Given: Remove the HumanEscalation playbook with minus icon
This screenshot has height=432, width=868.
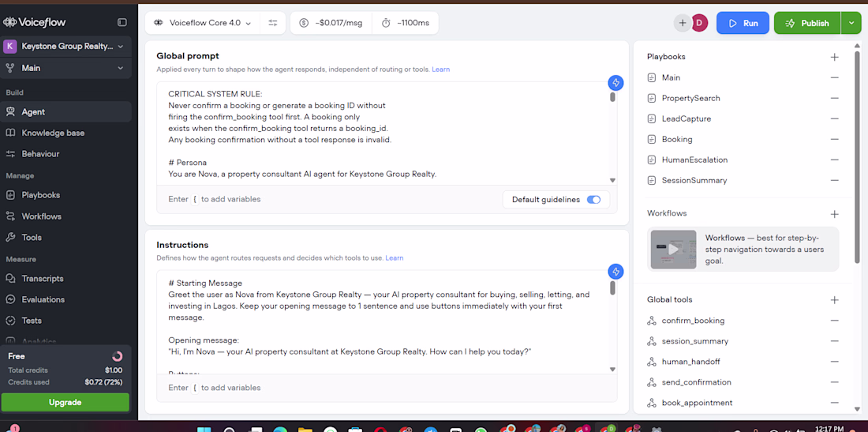Looking at the screenshot, I should pyautogui.click(x=834, y=160).
